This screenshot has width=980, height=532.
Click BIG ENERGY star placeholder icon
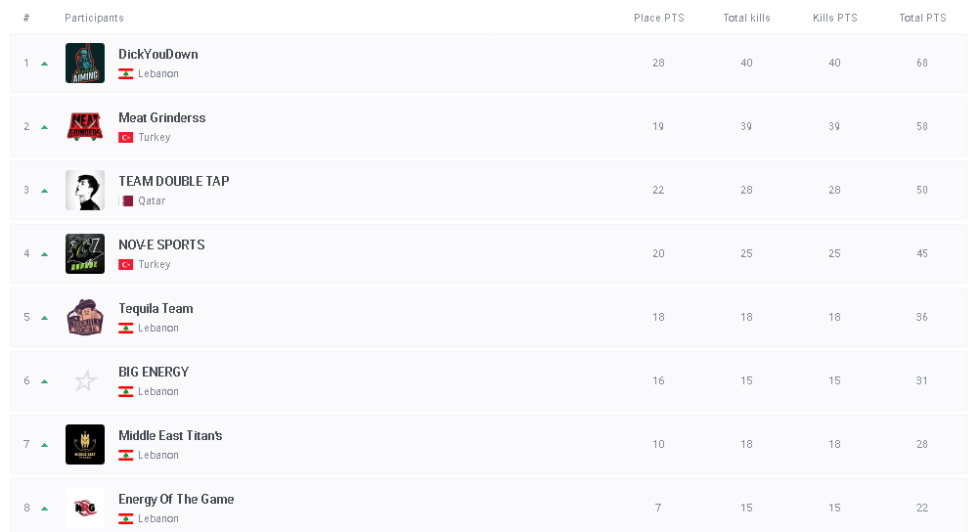click(85, 381)
